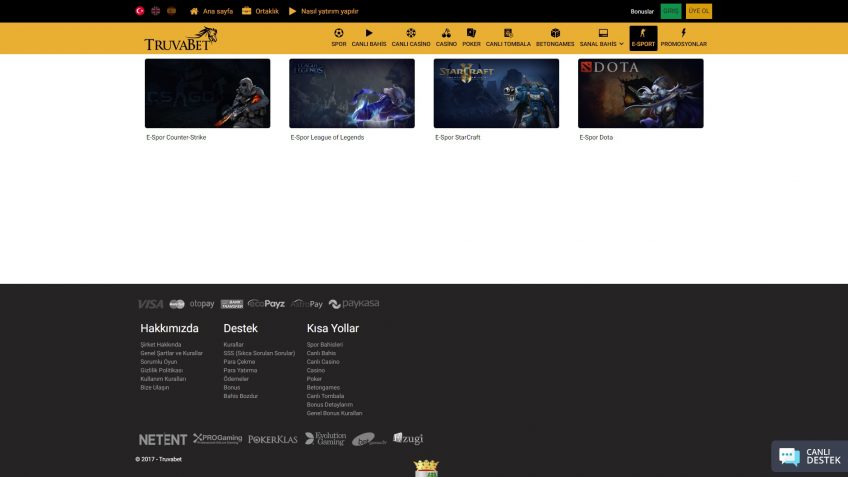Click the AstroPay payment logo
This screenshot has width=848, height=477.
[307, 304]
